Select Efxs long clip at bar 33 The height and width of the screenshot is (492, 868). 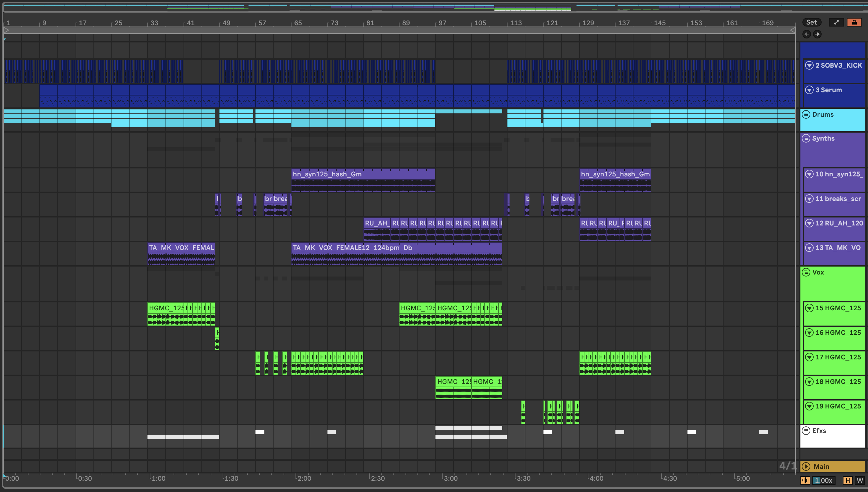(x=183, y=437)
